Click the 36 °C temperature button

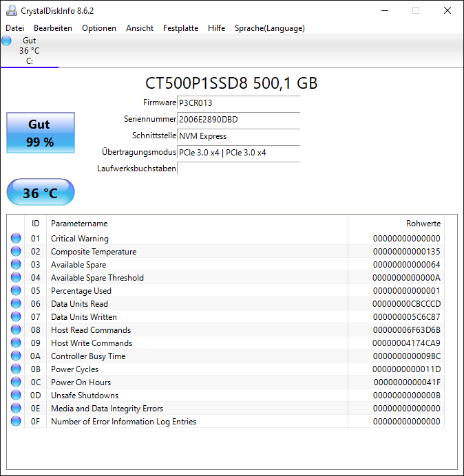click(41, 192)
